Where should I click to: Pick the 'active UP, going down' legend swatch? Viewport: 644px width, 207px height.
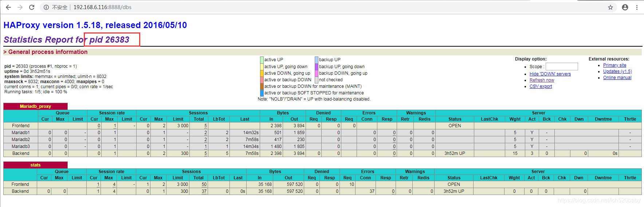pos(262,67)
